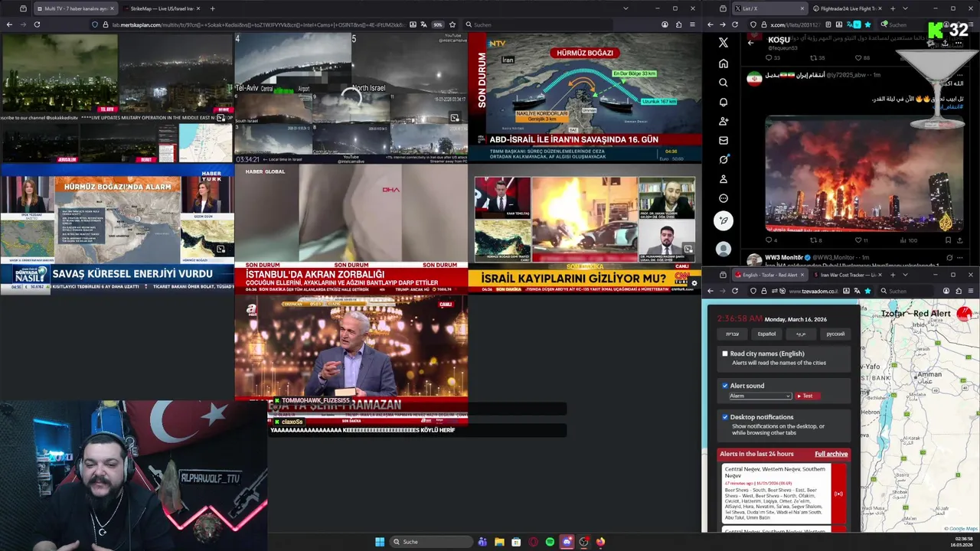The image size is (980, 551).
Task: Open the Alarm sound dropdown
Action: tap(759, 396)
